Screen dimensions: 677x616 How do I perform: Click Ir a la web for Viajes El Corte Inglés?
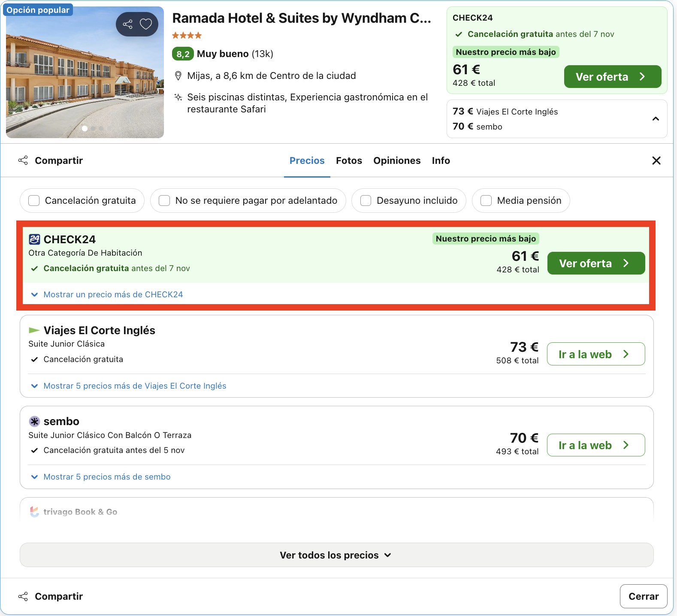(596, 354)
